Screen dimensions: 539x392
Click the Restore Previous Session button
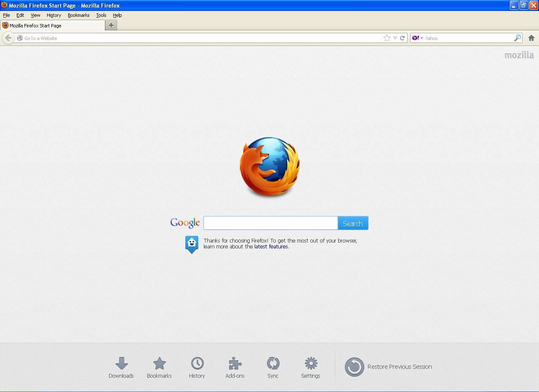tap(388, 367)
